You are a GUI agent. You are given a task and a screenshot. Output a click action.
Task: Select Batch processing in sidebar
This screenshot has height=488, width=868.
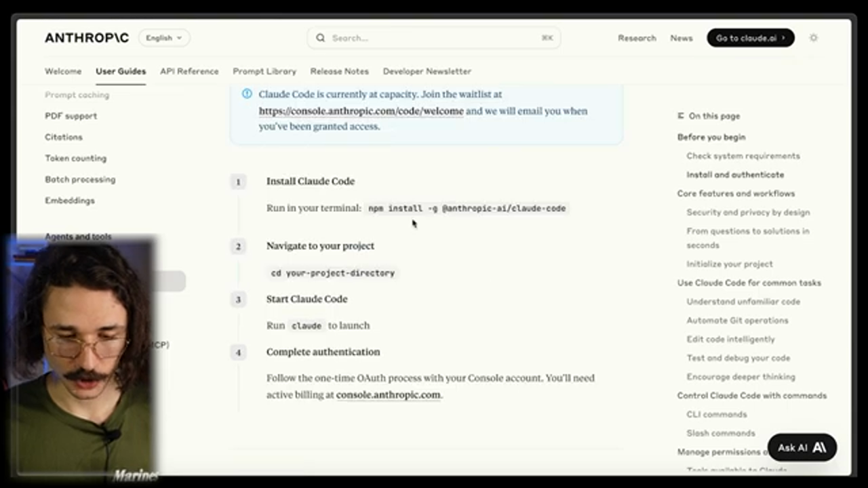coord(80,180)
